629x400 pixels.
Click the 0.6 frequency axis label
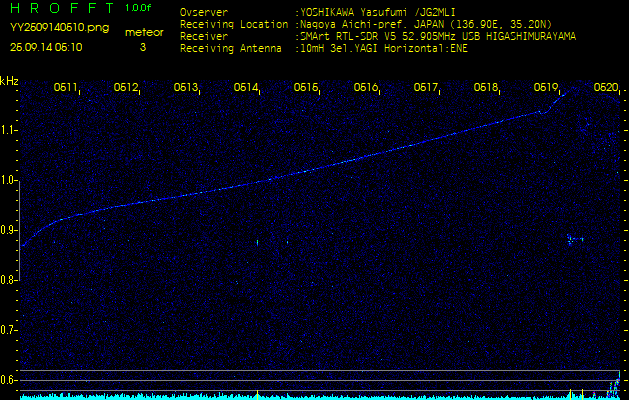point(9,379)
